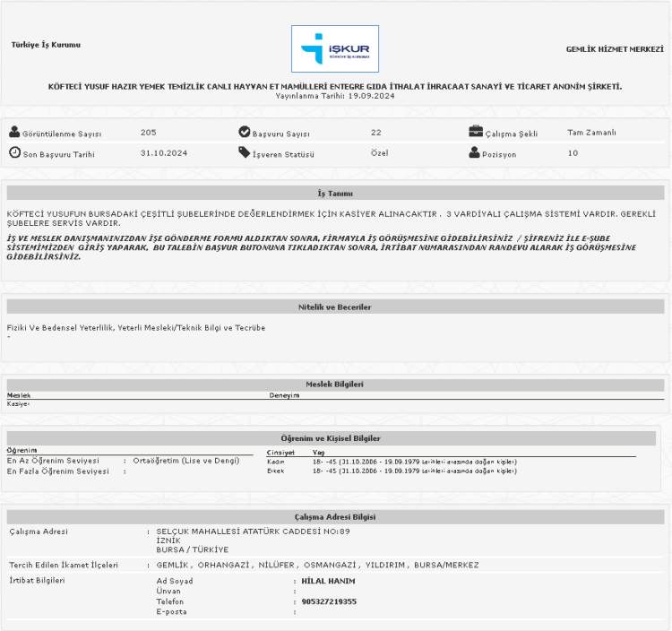
Task: Click the contact phone number 905327219355
Action: point(329,601)
